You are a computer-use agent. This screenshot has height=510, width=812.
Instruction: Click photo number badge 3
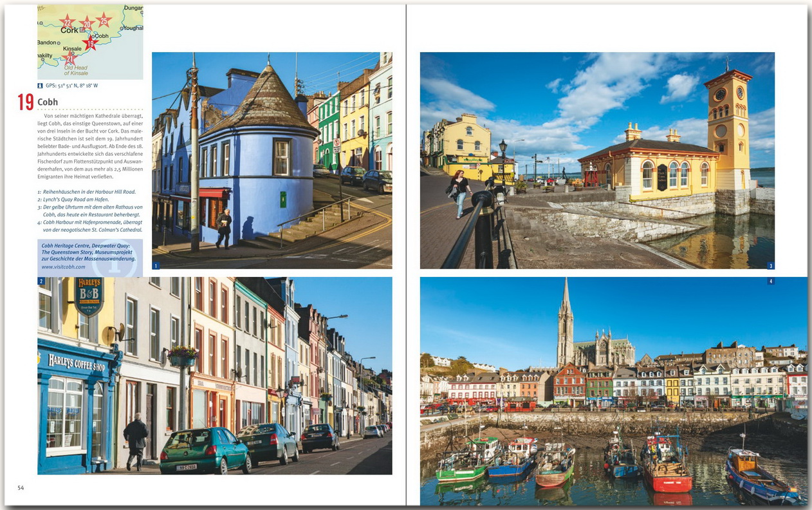[x=771, y=265]
